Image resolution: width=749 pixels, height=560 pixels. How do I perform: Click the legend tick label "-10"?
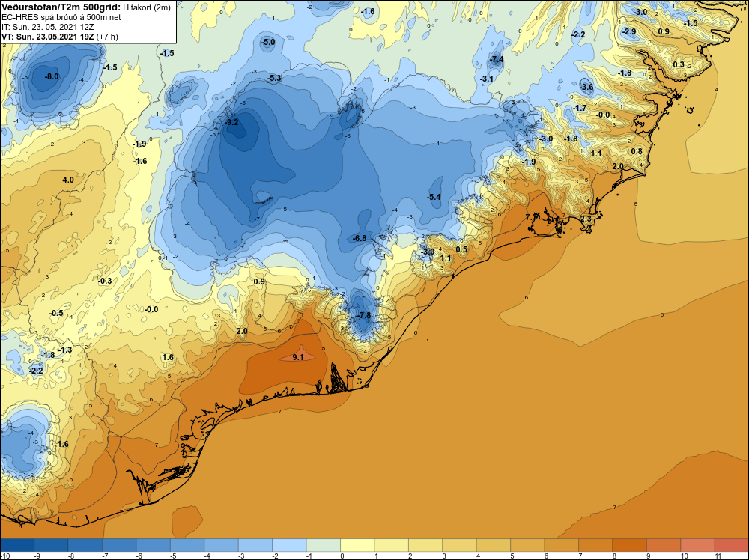[x=4, y=556]
